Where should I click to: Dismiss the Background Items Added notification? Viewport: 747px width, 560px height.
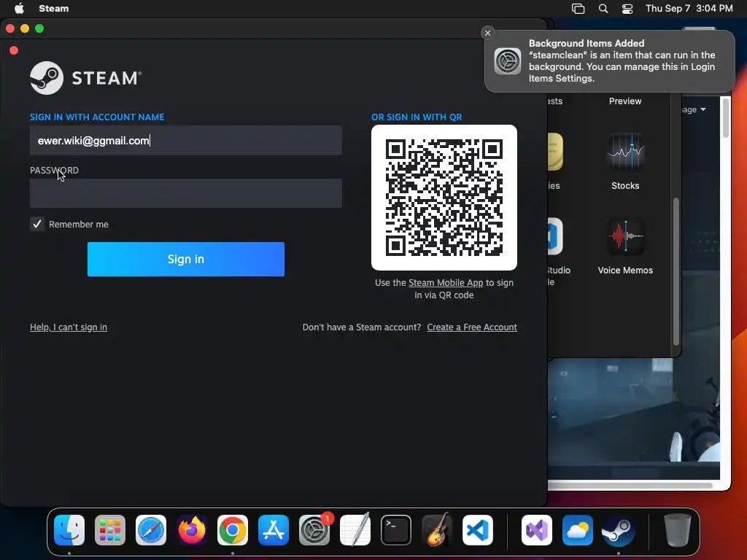tap(487, 33)
